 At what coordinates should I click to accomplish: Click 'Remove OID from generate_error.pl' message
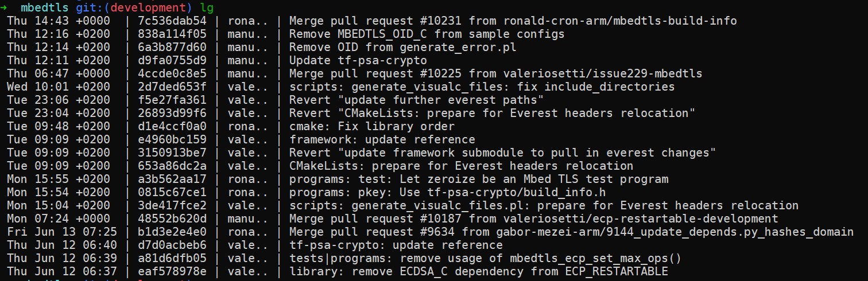[x=403, y=47]
